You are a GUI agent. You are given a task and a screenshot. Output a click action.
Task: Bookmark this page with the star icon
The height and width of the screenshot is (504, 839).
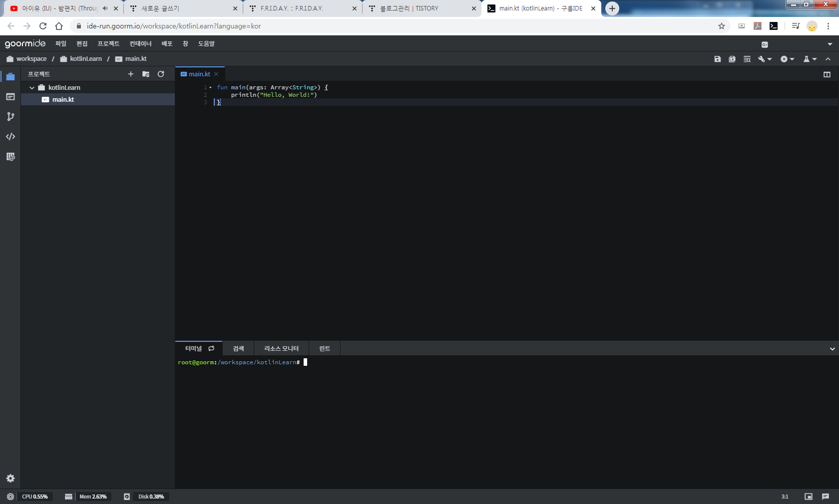[722, 26]
